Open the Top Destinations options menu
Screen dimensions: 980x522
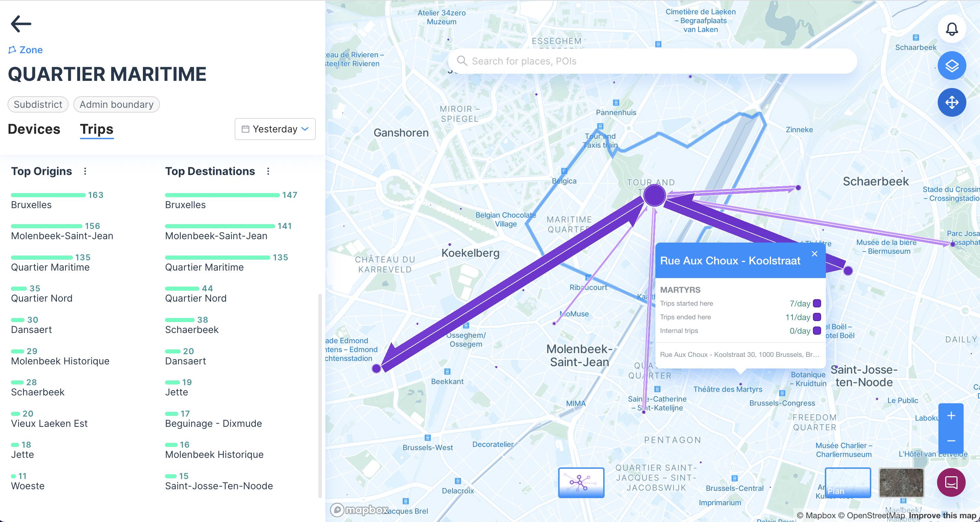coord(268,171)
